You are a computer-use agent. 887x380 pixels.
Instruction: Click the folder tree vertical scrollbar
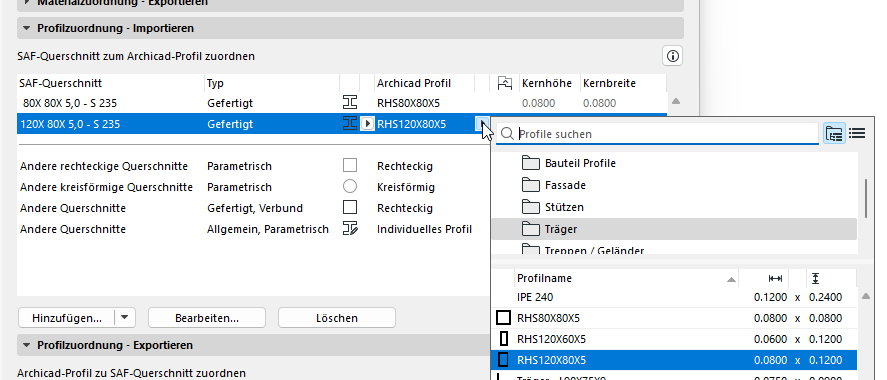[x=866, y=198]
